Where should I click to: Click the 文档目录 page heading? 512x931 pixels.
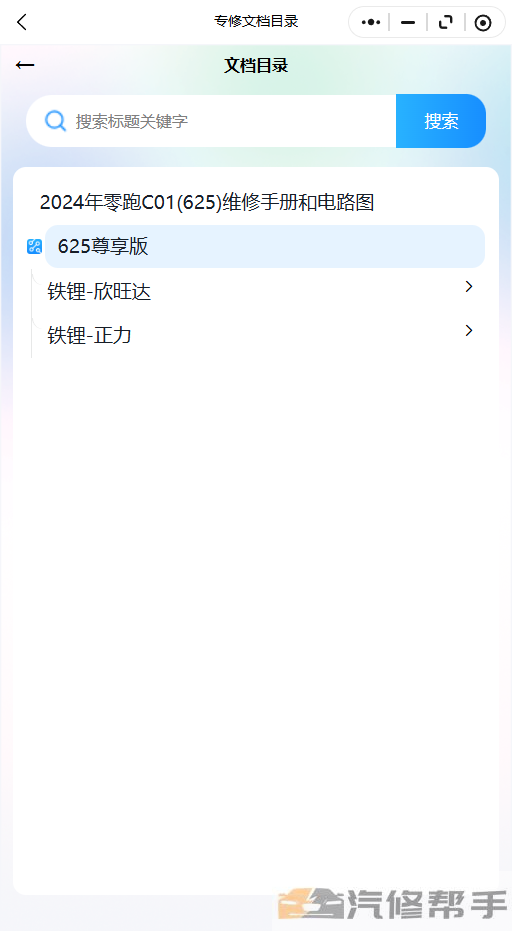pyautogui.click(x=256, y=65)
